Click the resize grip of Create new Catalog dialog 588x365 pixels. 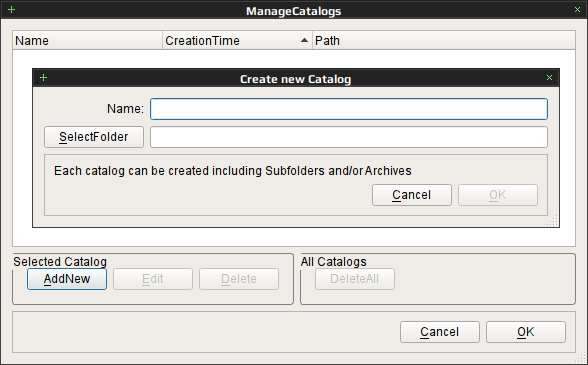[553, 221]
